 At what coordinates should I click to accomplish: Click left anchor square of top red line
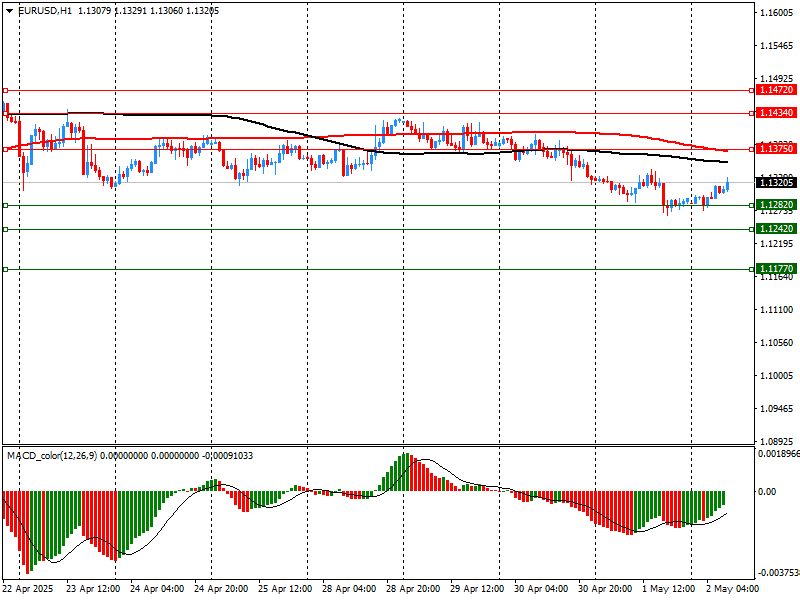[5, 90]
